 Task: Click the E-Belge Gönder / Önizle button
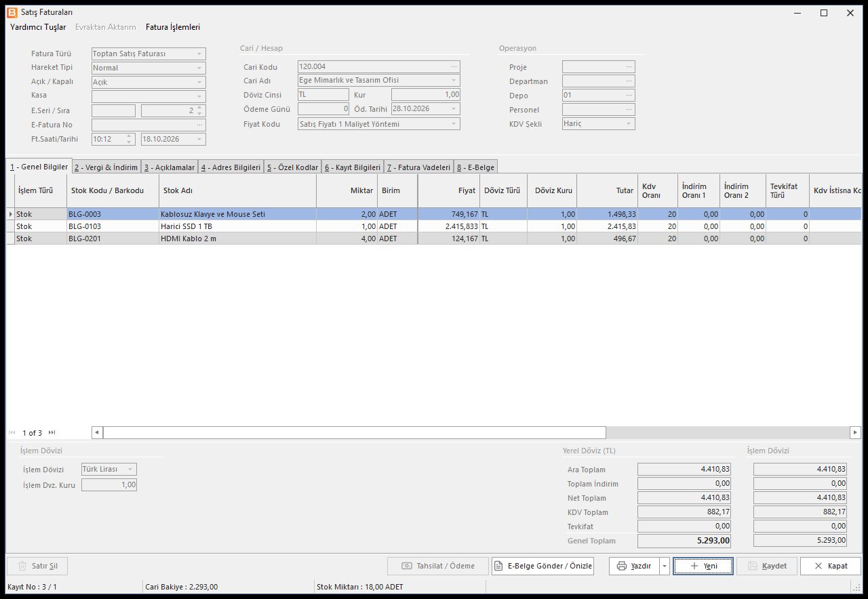[x=542, y=566]
